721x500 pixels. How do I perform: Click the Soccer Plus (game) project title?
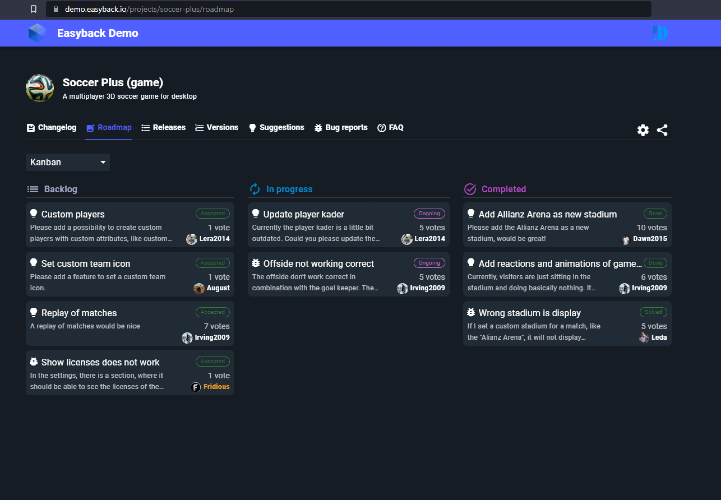click(x=113, y=83)
